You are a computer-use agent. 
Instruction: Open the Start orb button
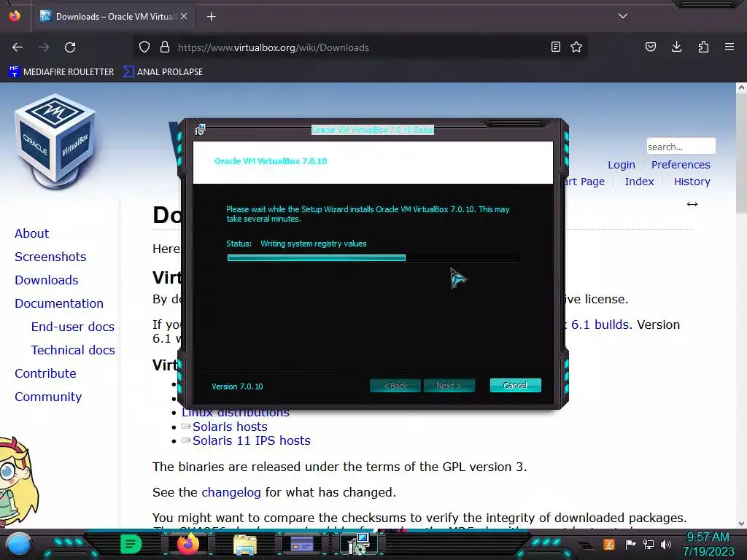click(18, 545)
